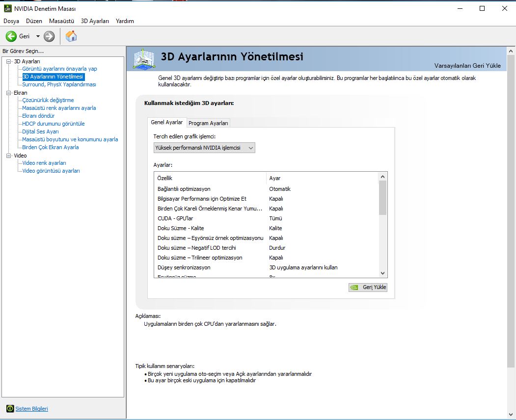Open the Düzen menu
This screenshot has height=420, width=516.
click(34, 21)
